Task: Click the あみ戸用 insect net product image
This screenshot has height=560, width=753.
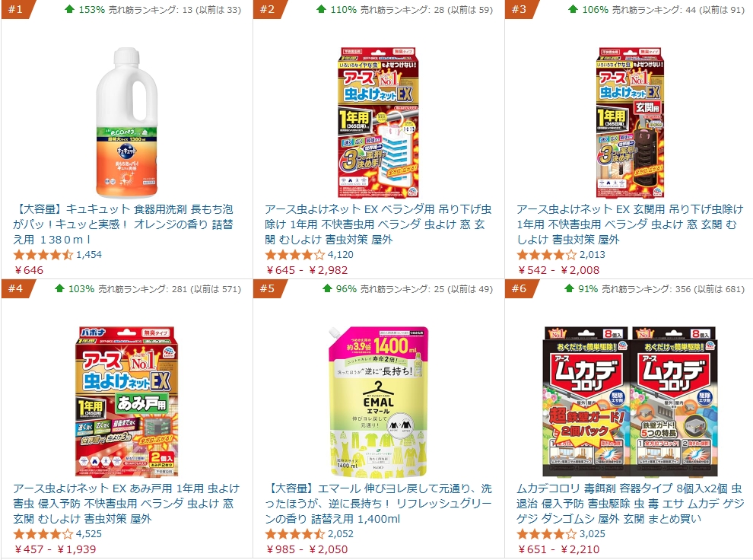Action: pyautogui.click(x=127, y=402)
